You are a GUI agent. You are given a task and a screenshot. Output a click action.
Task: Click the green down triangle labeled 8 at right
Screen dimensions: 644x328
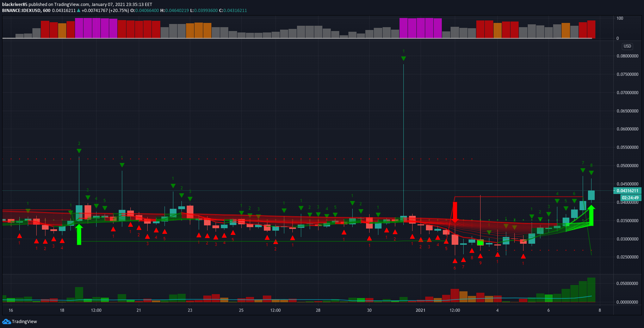(x=591, y=173)
